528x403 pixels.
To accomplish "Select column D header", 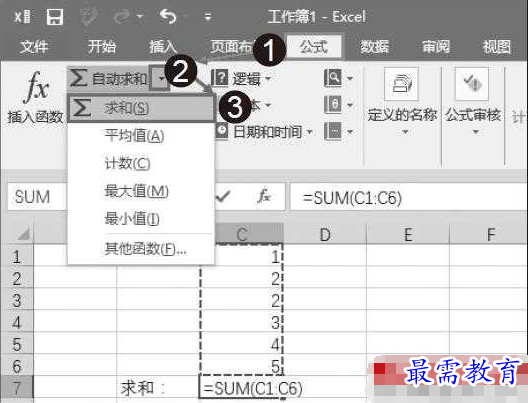I will (x=325, y=234).
